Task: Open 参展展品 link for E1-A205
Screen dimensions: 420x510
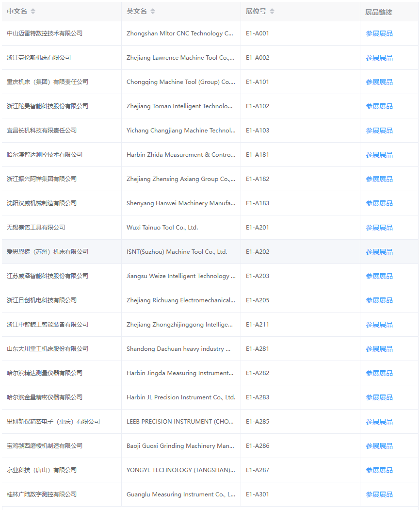Action: pos(379,300)
